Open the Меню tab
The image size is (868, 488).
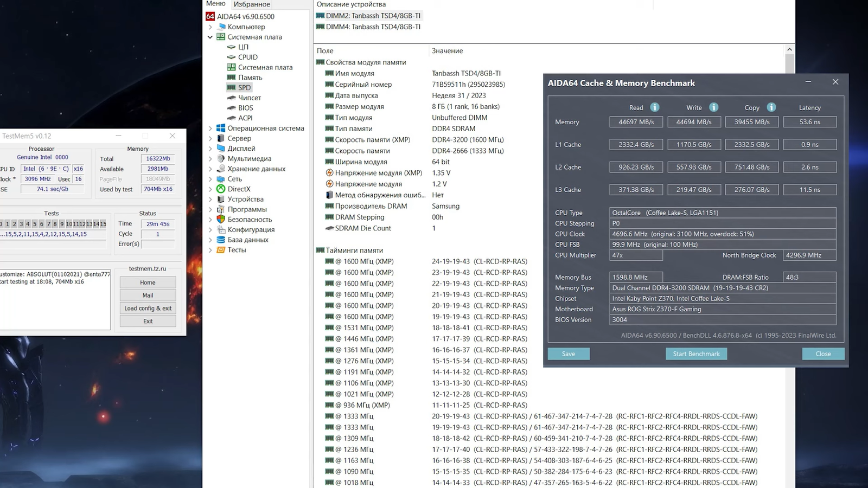[215, 4]
